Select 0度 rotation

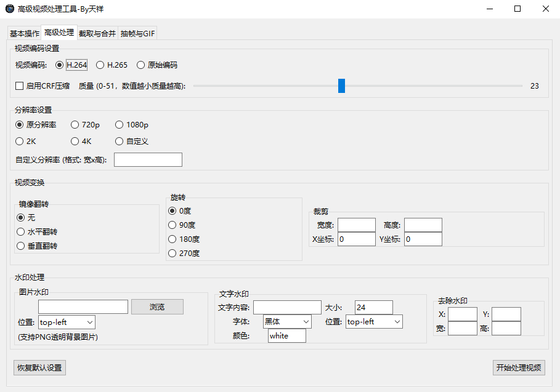(180, 211)
